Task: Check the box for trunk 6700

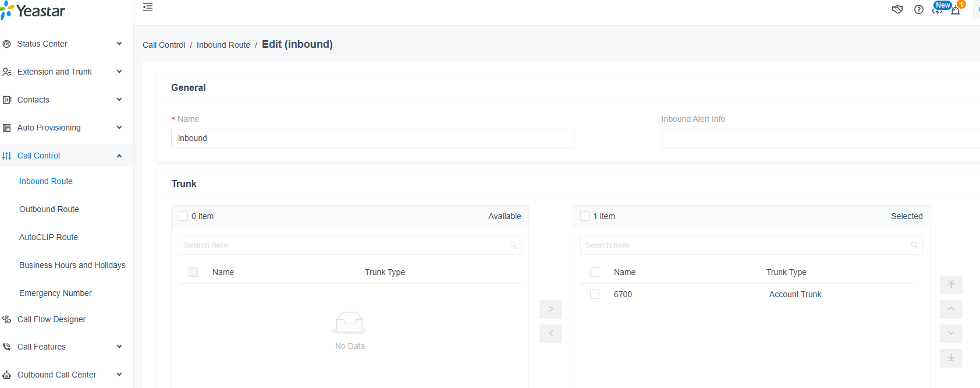Action: (595, 294)
